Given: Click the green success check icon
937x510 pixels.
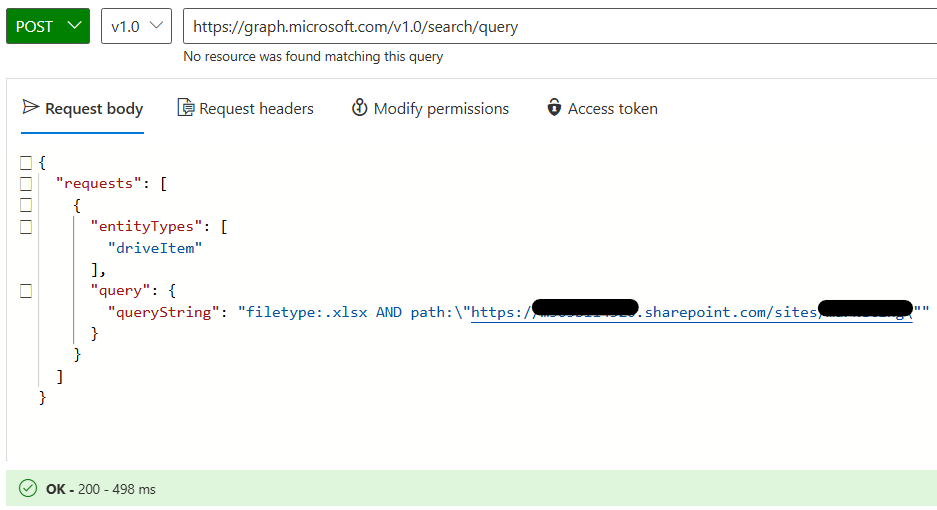Looking at the screenshot, I should (28, 488).
